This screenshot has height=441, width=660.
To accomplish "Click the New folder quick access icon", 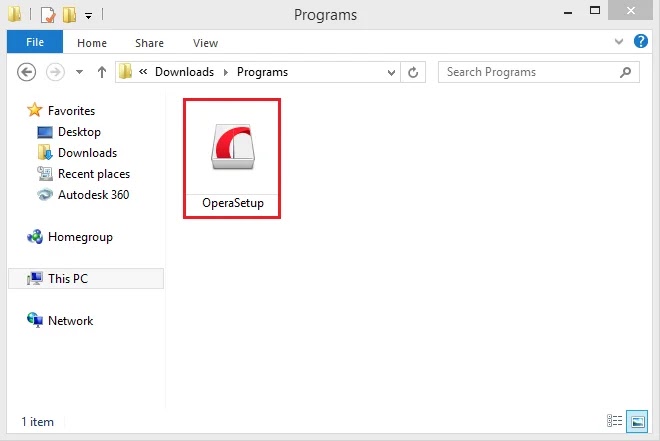I will tap(69, 15).
